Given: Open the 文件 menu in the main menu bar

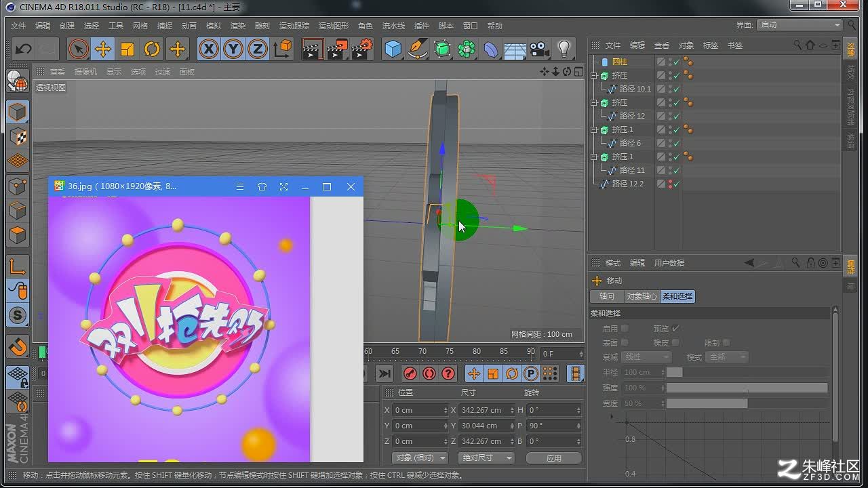Looking at the screenshot, I should [x=18, y=26].
